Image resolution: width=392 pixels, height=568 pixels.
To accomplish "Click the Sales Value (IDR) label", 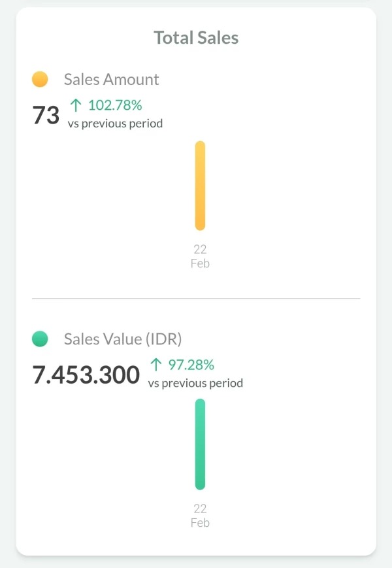I will click(x=123, y=339).
